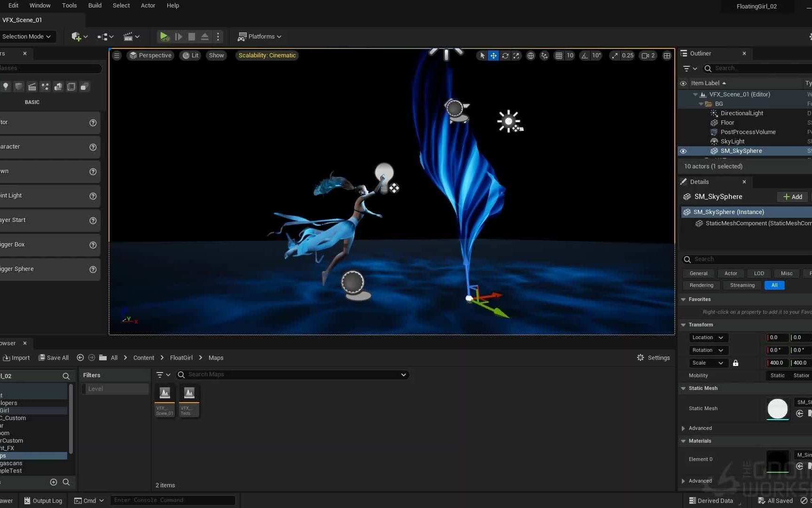Switch to the Rendering tab in Details
Screen dimensions: 812x508
coord(701,285)
